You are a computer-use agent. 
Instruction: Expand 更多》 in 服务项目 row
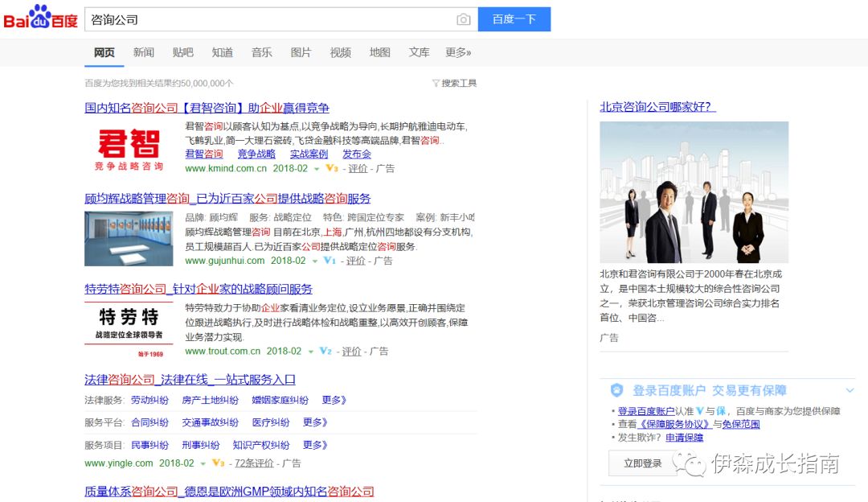[315, 445]
